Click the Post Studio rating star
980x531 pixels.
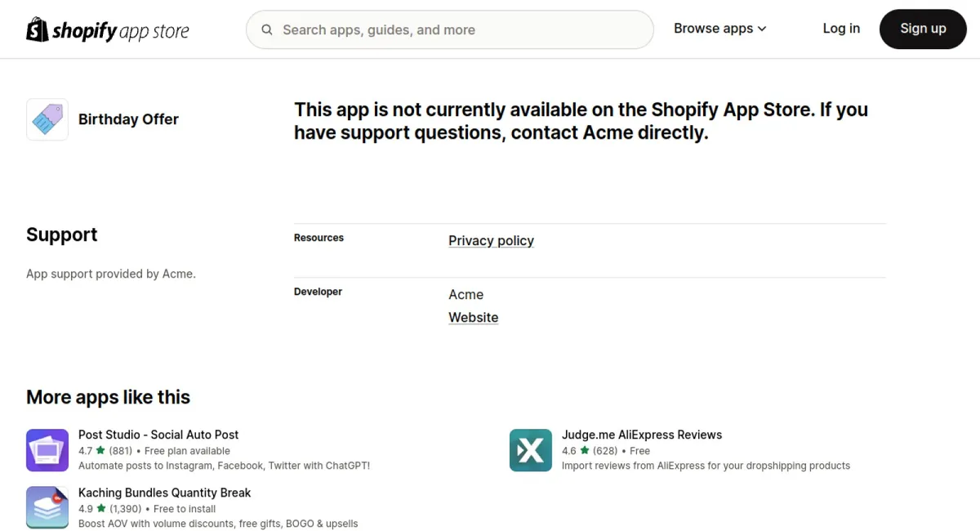tap(100, 451)
